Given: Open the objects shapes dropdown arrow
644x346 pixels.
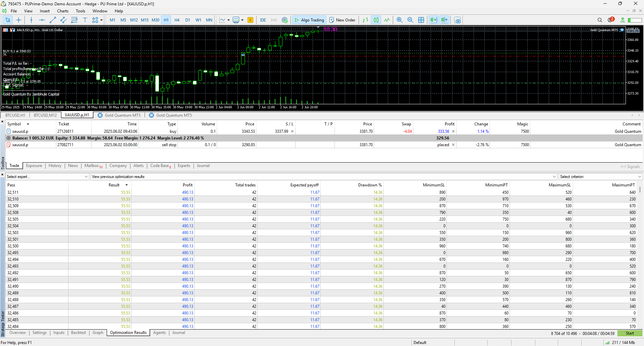Looking at the screenshot, I should pos(101,20).
